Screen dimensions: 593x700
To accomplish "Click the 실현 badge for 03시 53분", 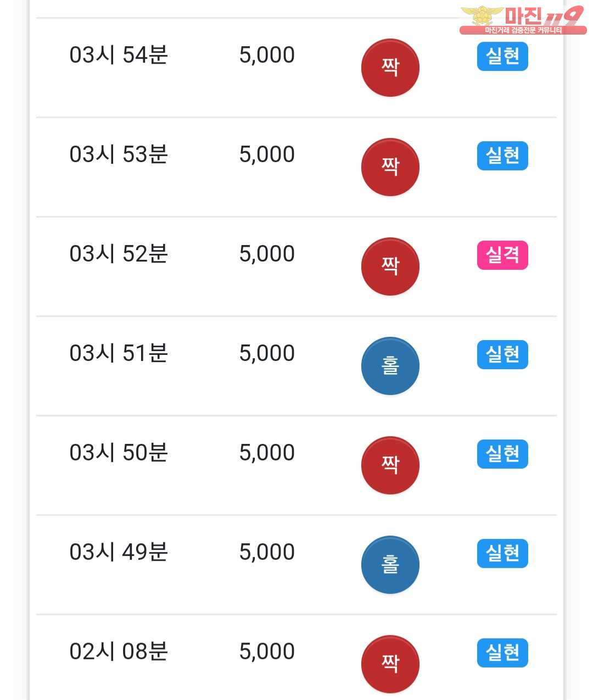I will [502, 155].
